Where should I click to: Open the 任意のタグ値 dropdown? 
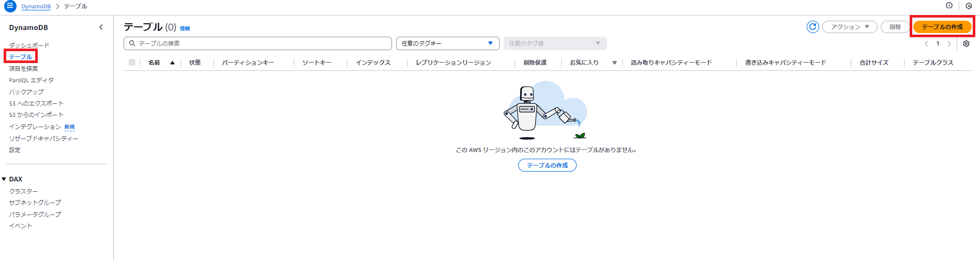pos(555,43)
